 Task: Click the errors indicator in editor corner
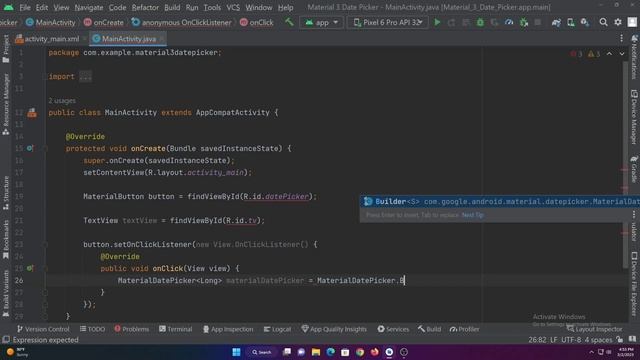coord(576,54)
